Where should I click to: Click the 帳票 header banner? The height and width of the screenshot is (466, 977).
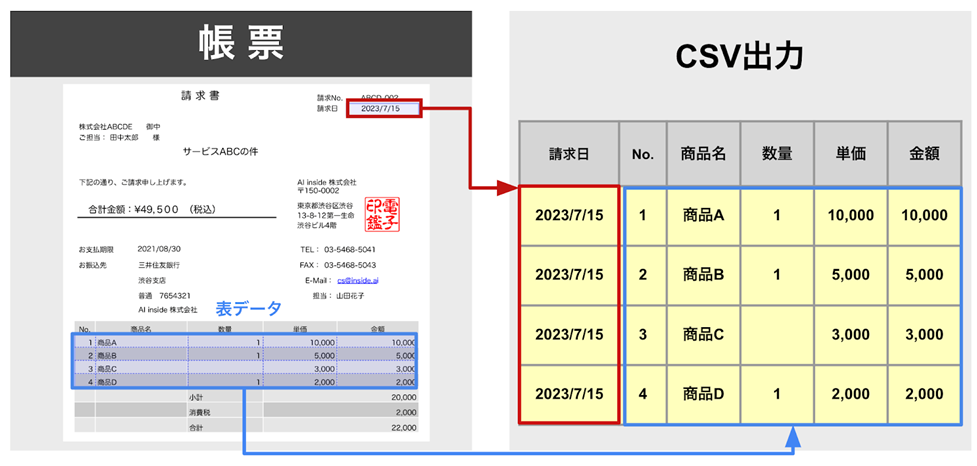240,43
